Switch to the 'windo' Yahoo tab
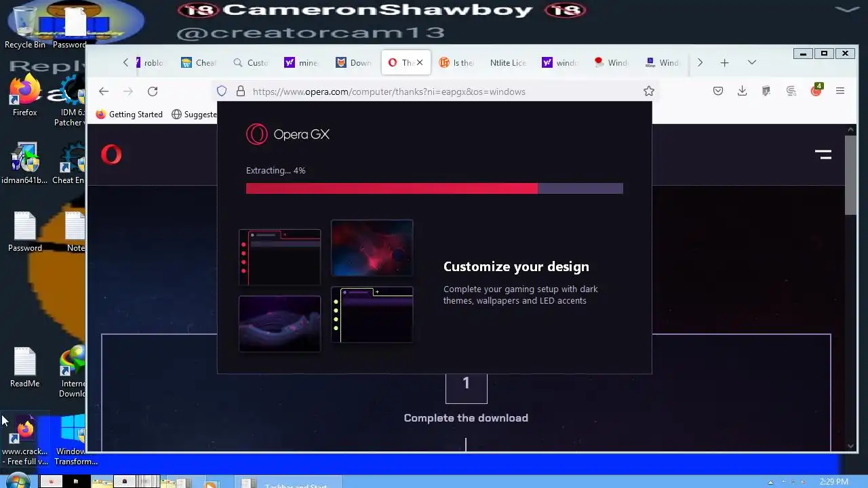868x488 pixels. (560, 62)
